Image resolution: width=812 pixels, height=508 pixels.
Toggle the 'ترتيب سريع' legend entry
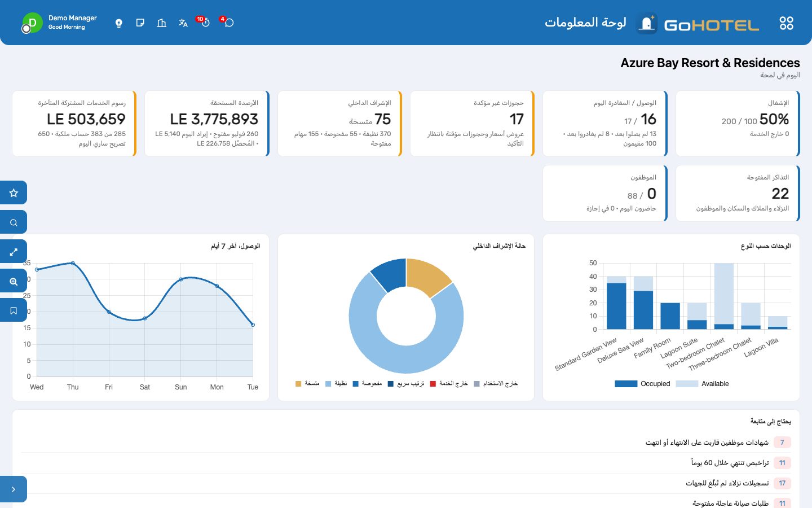pyautogui.click(x=406, y=384)
